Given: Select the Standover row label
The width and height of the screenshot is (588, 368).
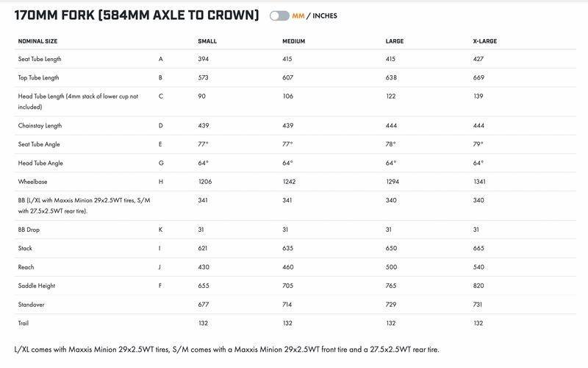Looking at the screenshot, I should point(32,304).
